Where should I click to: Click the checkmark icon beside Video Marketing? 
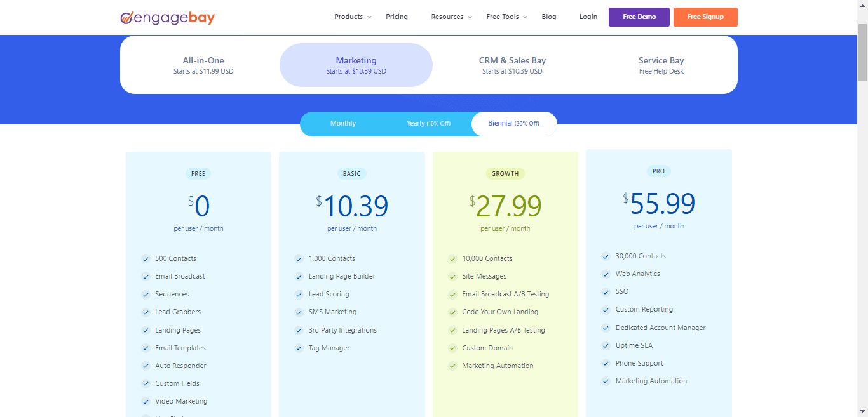(146, 401)
